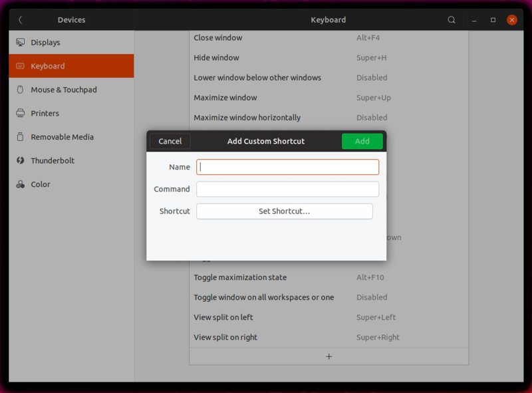This screenshot has width=532, height=393.
Task: Select the Keyboard icon in the sidebar
Action: (x=22, y=66)
